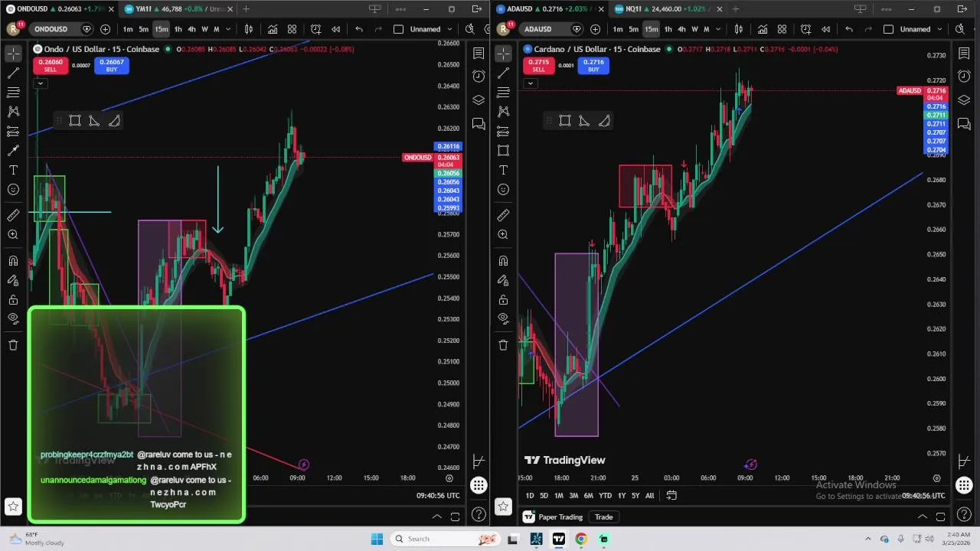Select the ONDOUSD browser tab
980x551 pixels.
[60, 9]
